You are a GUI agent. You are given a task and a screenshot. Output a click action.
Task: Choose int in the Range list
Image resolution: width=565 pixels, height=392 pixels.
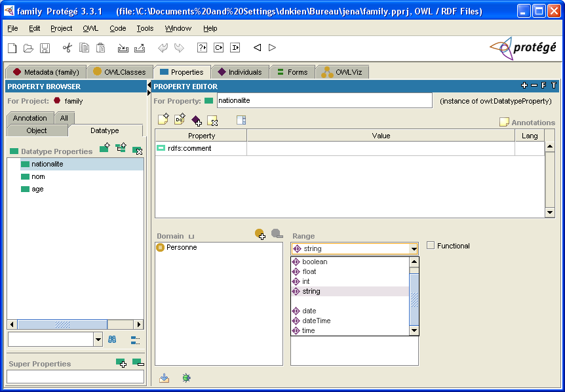coord(350,281)
